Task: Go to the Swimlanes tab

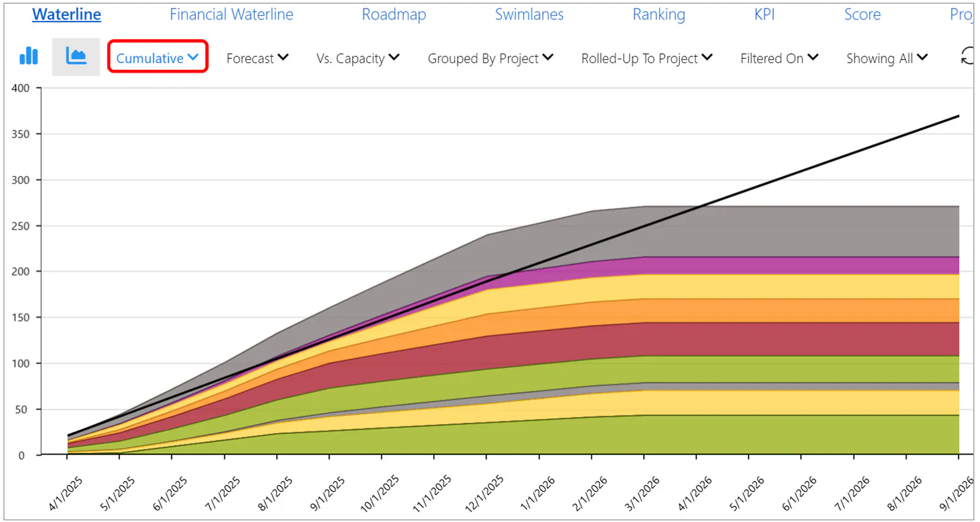Action: pos(529,14)
